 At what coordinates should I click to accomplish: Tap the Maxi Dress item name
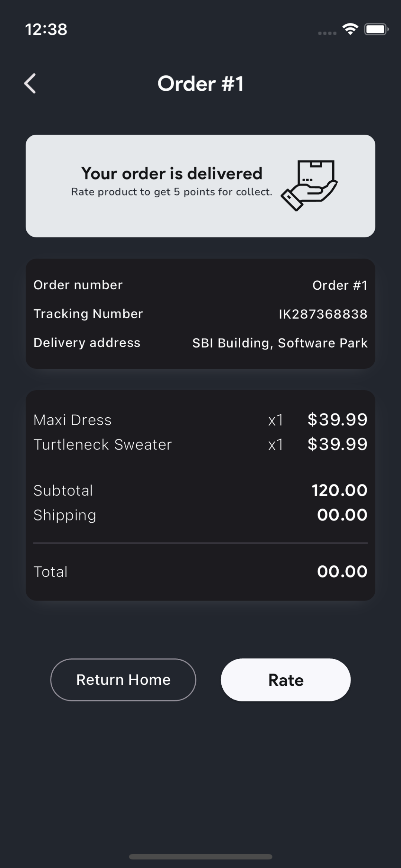[x=72, y=420]
